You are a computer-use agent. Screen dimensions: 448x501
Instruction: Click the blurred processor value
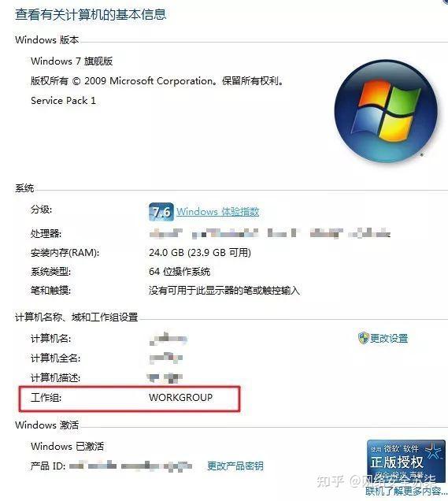point(270,233)
